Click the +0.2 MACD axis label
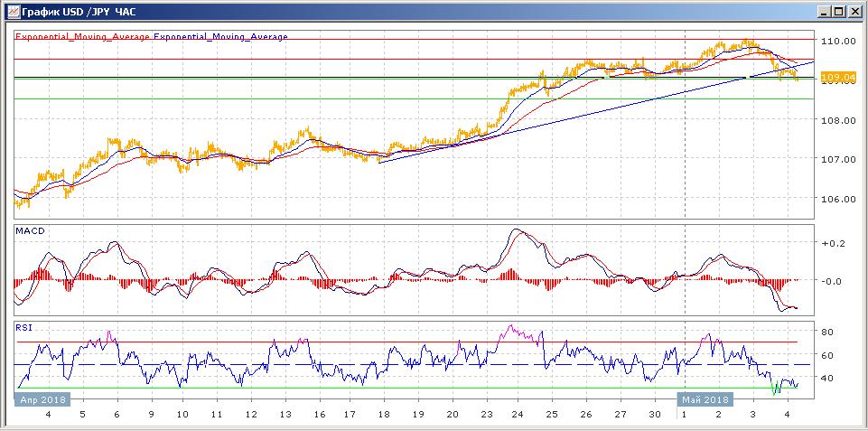This screenshot has height=431, width=868. click(x=832, y=243)
